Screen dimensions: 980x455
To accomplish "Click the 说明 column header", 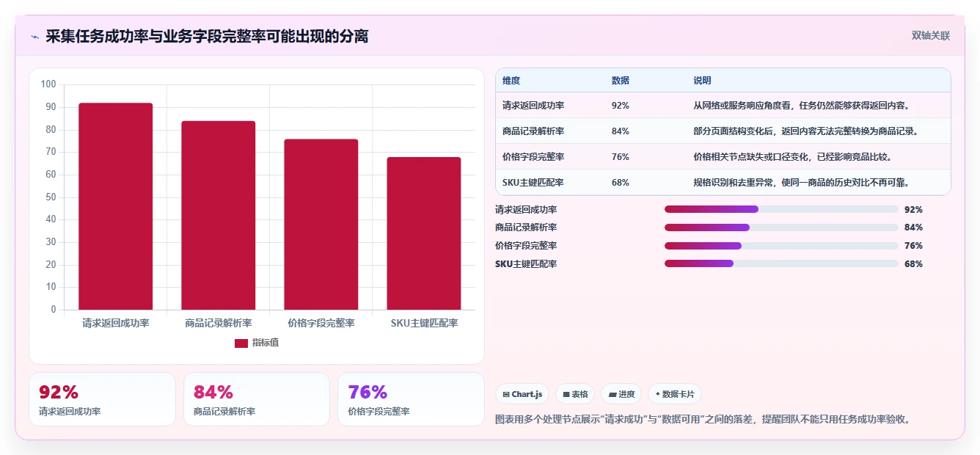I will tap(702, 81).
